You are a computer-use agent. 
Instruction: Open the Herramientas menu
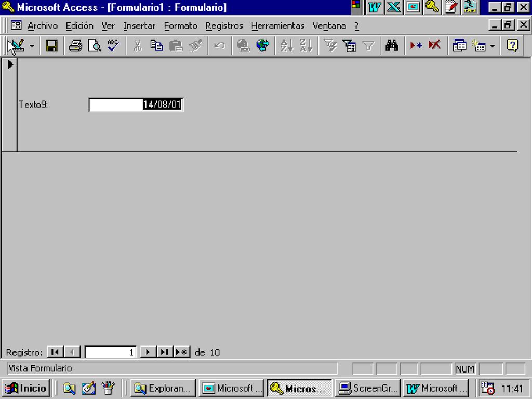[x=278, y=26]
